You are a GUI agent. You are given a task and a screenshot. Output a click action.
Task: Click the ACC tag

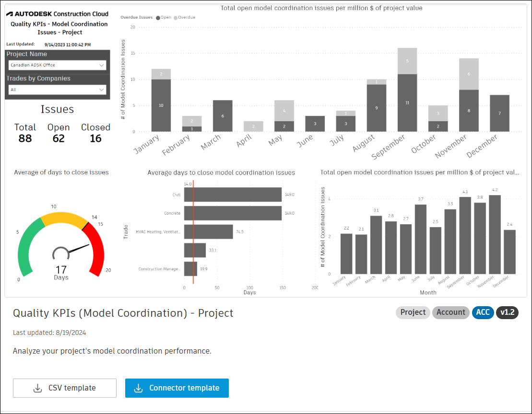point(483,312)
